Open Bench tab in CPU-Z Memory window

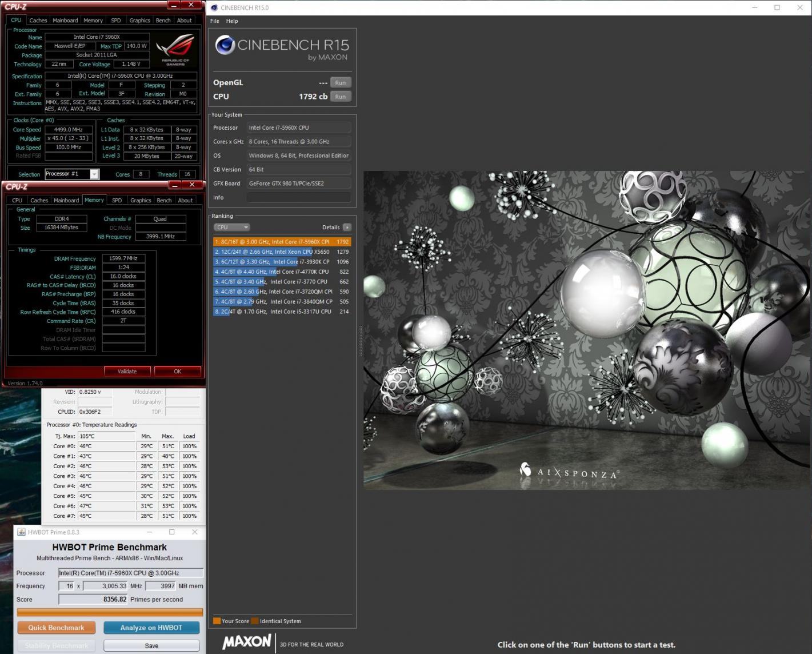164,200
